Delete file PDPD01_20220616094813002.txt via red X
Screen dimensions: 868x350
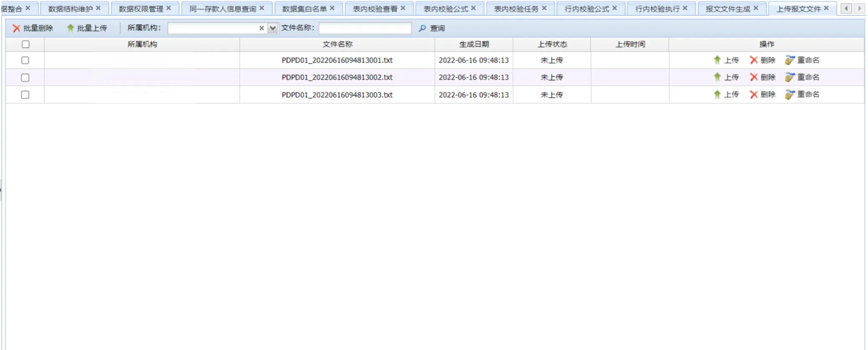click(x=753, y=77)
